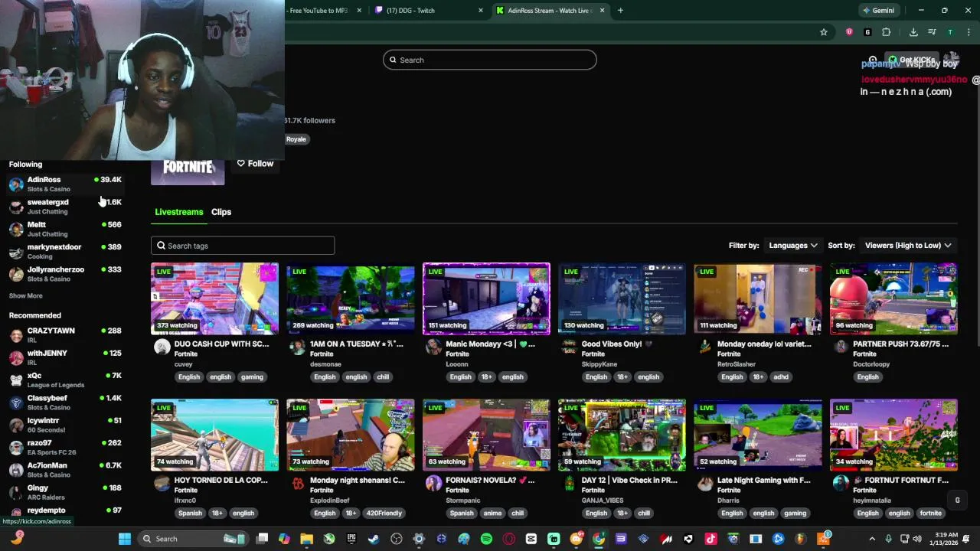
Task: Open xQc recommended channel
Action: (x=65, y=380)
